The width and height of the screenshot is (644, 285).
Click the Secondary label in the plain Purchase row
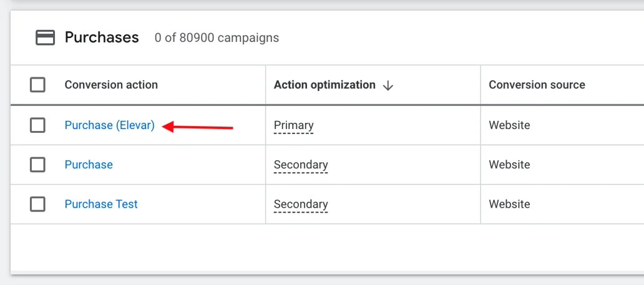[301, 165]
